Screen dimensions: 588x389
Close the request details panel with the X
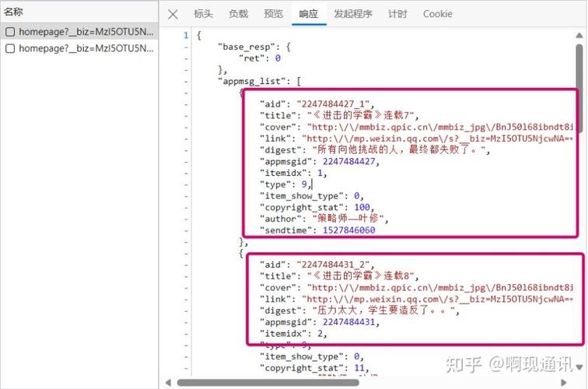pos(173,14)
